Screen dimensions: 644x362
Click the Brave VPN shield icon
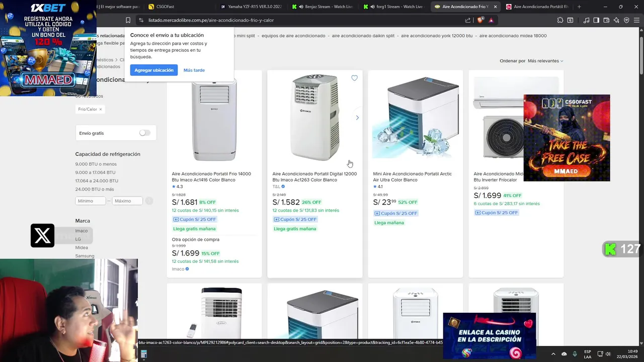pos(626,20)
